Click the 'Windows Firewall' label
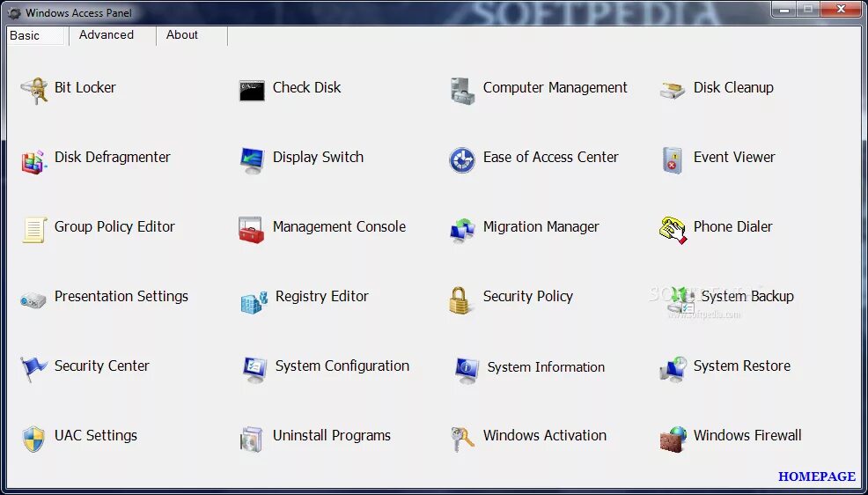Screen dimensions: 868x495 tap(747, 436)
